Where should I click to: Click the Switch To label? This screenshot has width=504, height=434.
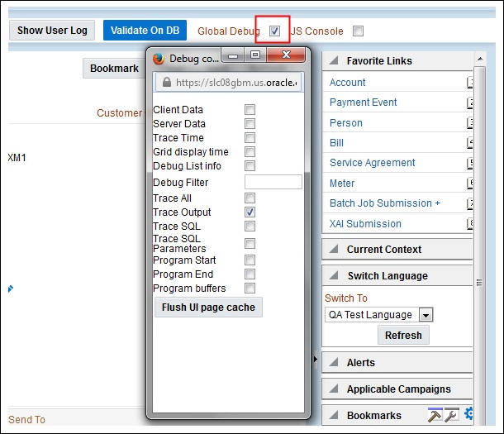tap(346, 298)
